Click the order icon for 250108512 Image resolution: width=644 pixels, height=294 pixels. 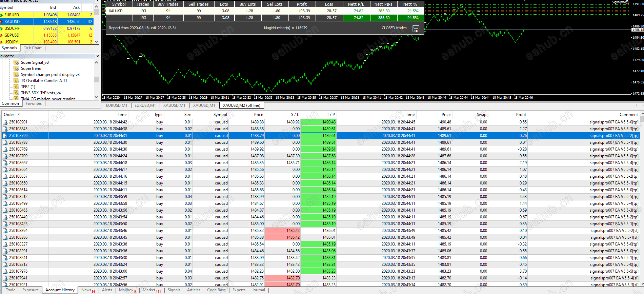click(x=5, y=197)
